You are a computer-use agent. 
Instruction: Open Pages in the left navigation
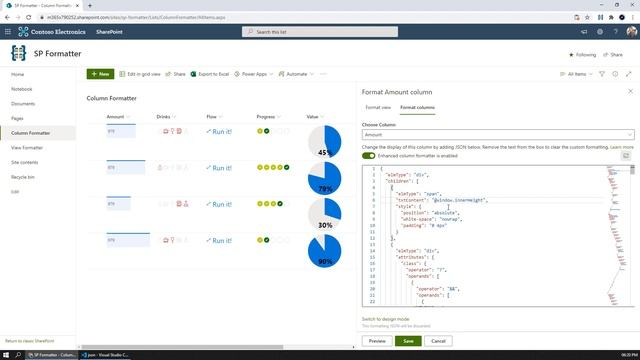click(x=17, y=118)
